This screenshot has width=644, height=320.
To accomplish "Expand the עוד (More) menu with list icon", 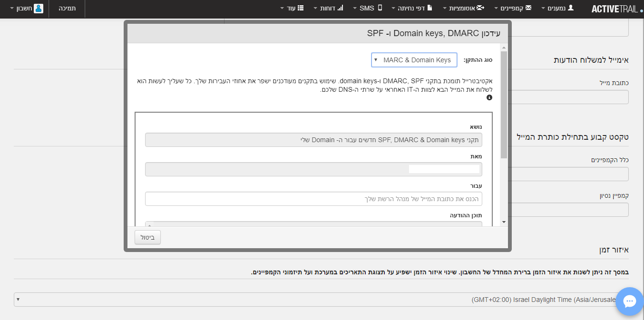I will pyautogui.click(x=292, y=8).
